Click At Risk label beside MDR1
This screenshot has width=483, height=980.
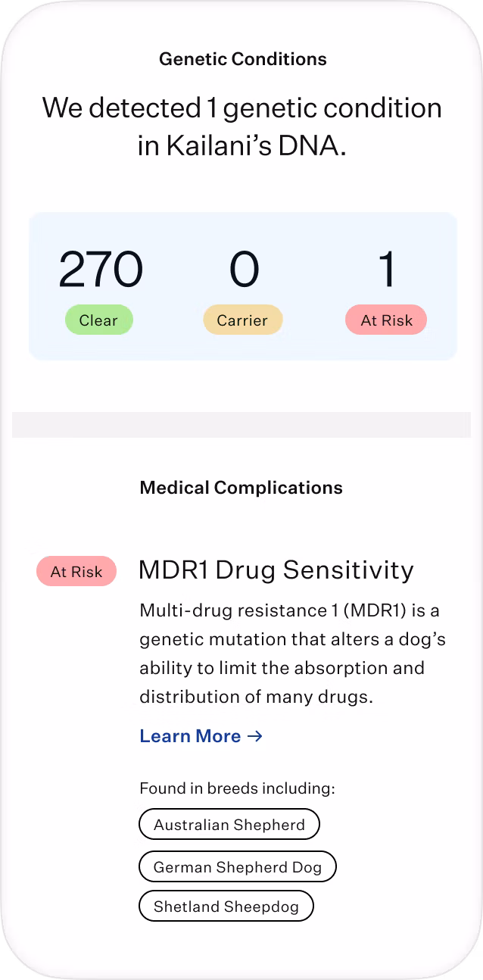tap(76, 572)
